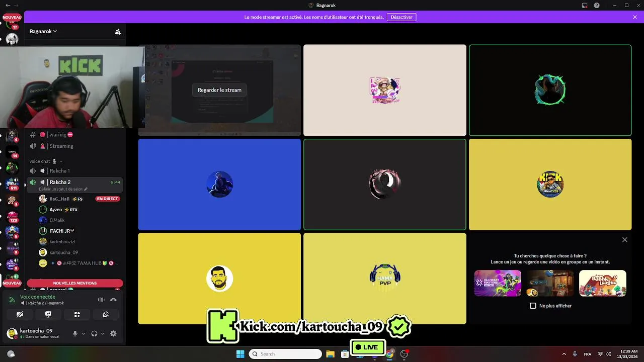Click the Regarder le stream button
This screenshot has width=644, height=362.
[219, 90]
